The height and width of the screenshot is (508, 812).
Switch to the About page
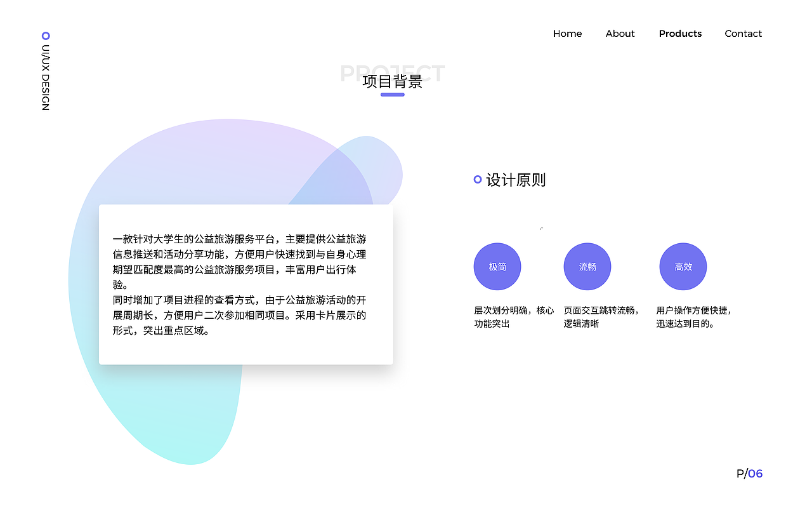point(620,34)
